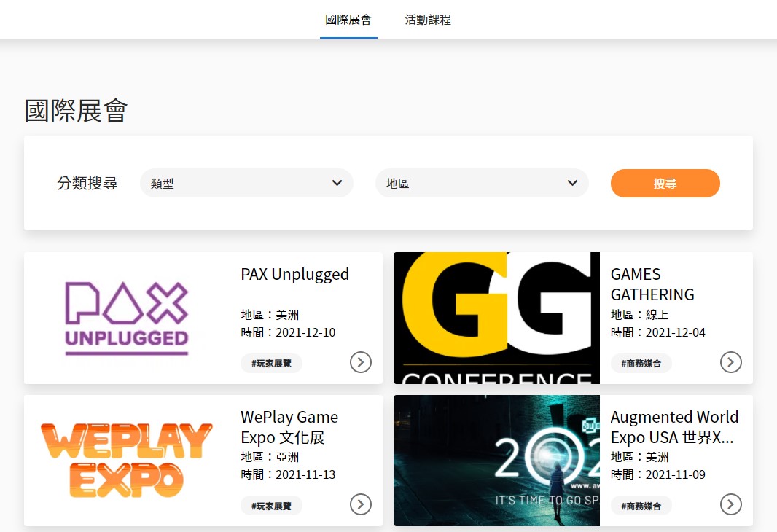Select #商務媒合 tag on Augmented World card
The width and height of the screenshot is (777, 532).
click(641, 506)
